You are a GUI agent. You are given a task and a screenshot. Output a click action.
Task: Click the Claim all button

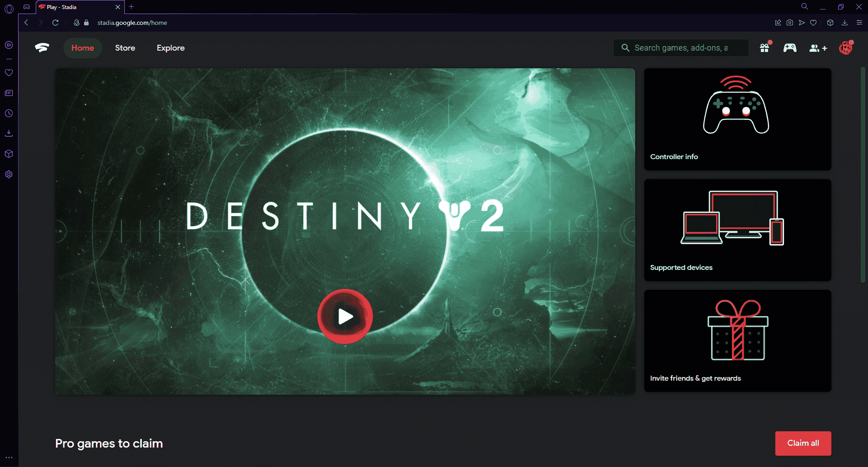[803, 443]
